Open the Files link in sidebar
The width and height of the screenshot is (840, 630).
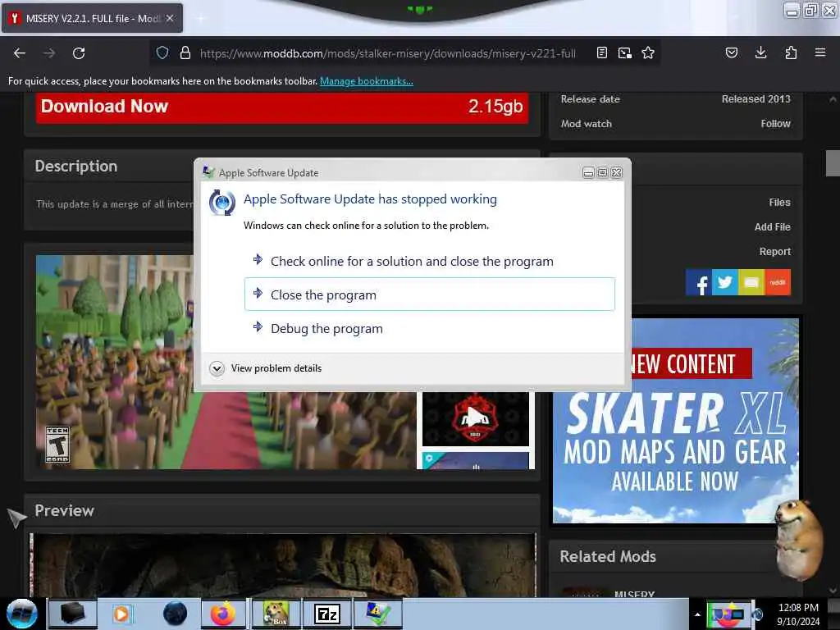pos(779,203)
